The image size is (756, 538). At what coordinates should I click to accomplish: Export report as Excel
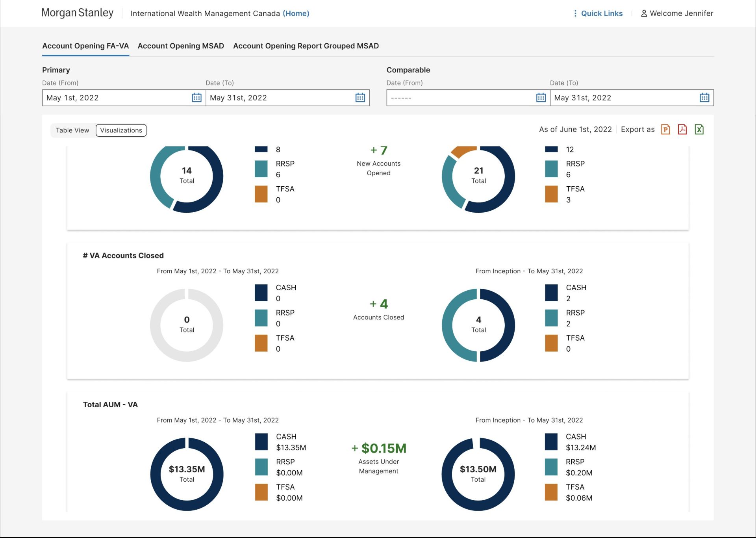coord(699,130)
